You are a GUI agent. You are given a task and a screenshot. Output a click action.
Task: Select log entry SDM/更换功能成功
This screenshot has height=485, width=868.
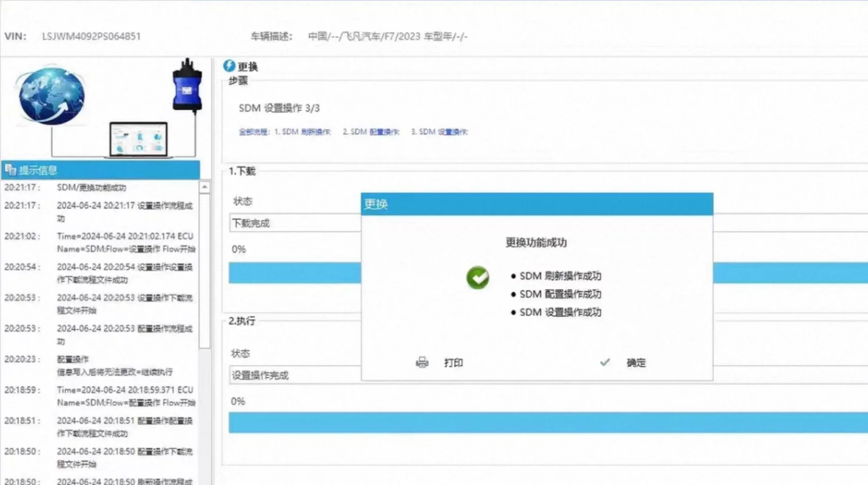92,187
